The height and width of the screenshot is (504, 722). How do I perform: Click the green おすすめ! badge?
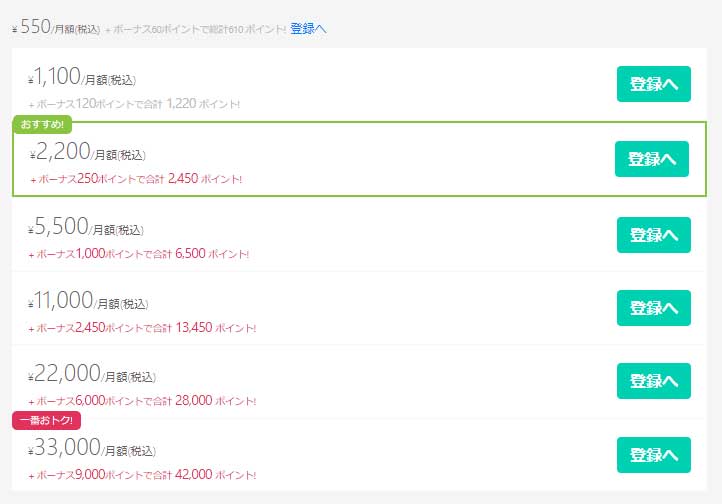click(x=42, y=124)
